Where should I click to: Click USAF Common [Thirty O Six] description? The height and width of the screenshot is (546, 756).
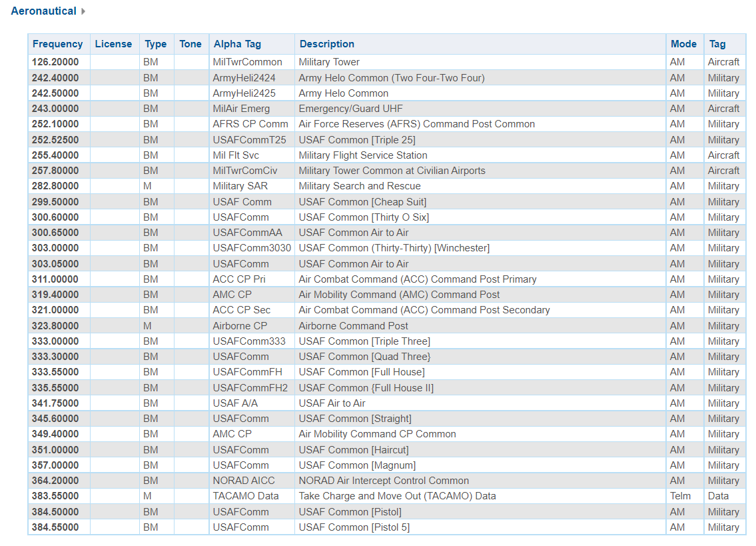364,217
